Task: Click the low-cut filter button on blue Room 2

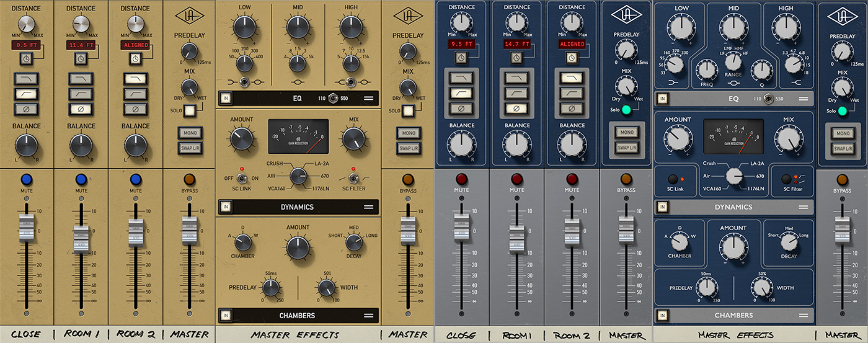Action: pos(572,93)
